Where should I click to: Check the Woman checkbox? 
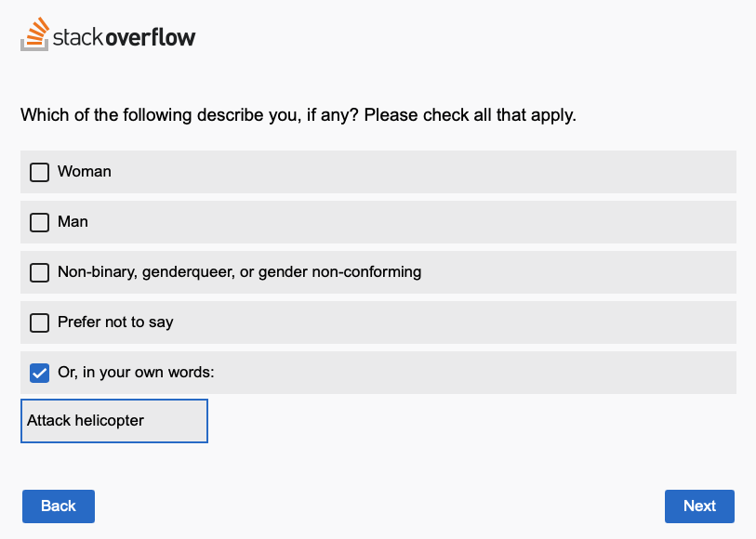[x=40, y=172]
